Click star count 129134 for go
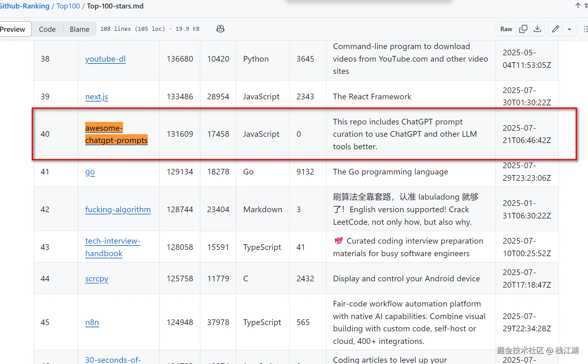 tap(180, 172)
